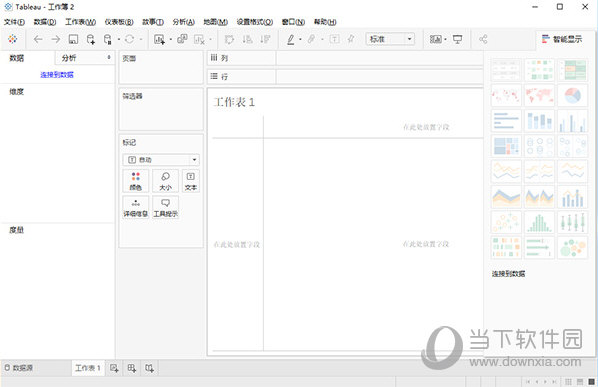Image resolution: width=598 pixels, height=387 pixels.
Task: Click the Detail (详细信息) button in Marks card
Action: click(x=136, y=207)
